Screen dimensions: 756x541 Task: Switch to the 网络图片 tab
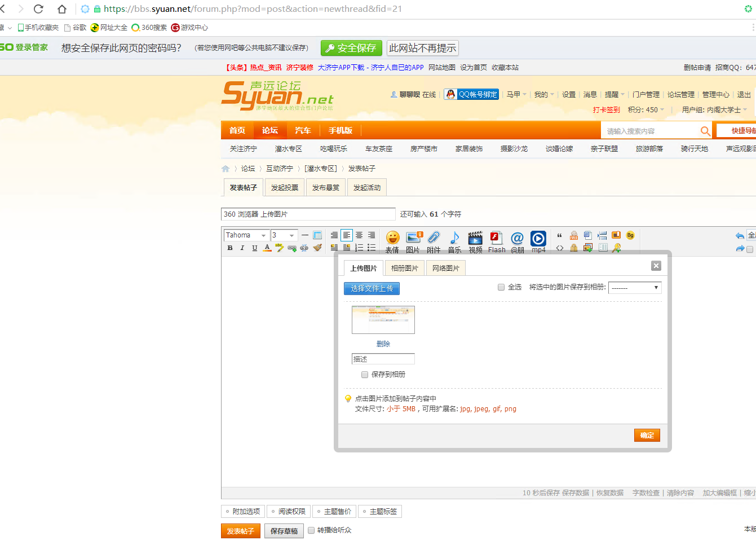(x=445, y=268)
